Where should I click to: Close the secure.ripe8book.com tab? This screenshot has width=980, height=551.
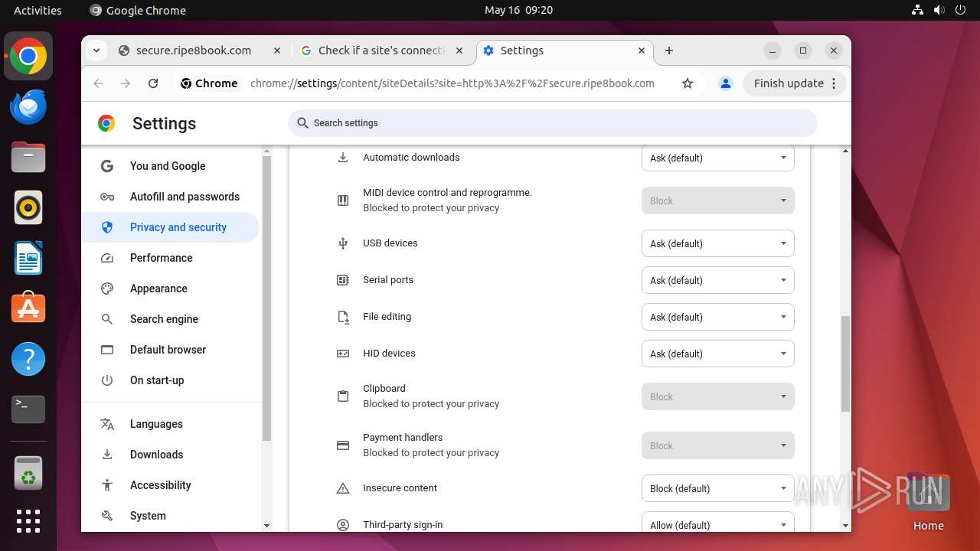pyautogui.click(x=276, y=51)
